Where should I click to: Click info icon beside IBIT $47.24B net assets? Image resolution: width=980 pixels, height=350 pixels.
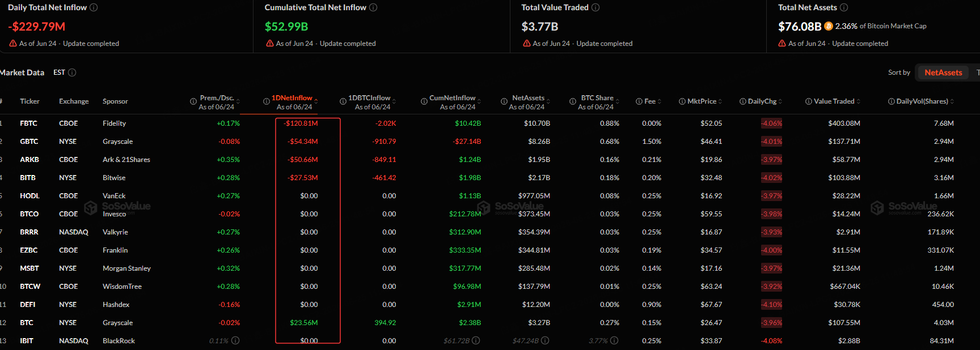(x=545, y=340)
